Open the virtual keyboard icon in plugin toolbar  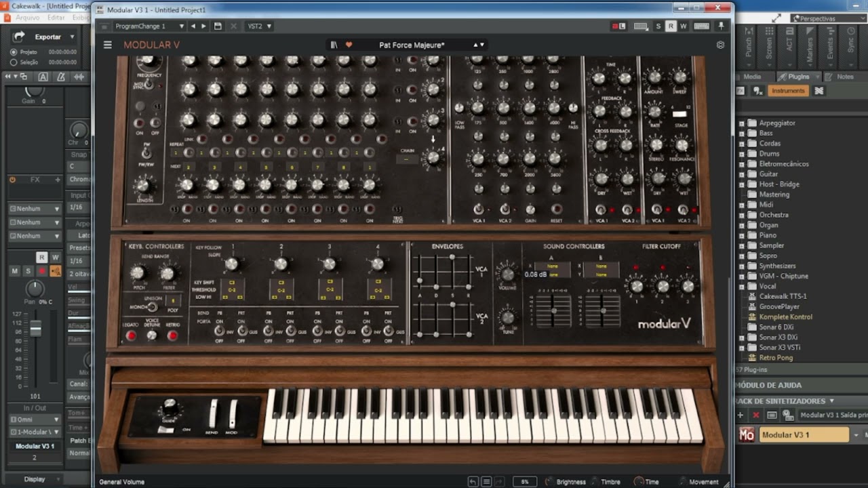pos(640,26)
